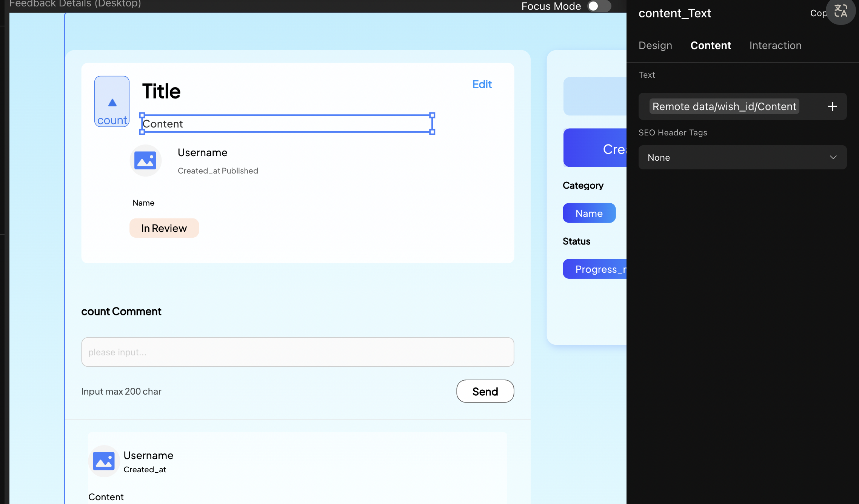Click the comment input field
This screenshot has width=859, height=504.
pyautogui.click(x=297, y=352)
